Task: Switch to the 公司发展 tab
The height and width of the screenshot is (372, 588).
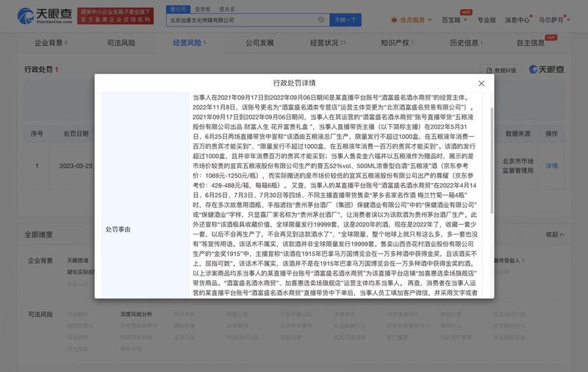Action: pyautogui.click(x=259, y=43)
